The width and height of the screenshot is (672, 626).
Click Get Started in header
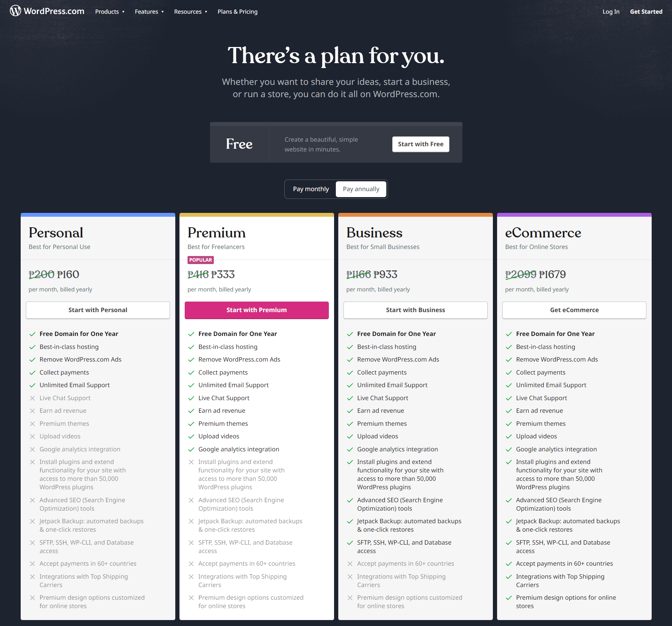(x=646, y=12)
